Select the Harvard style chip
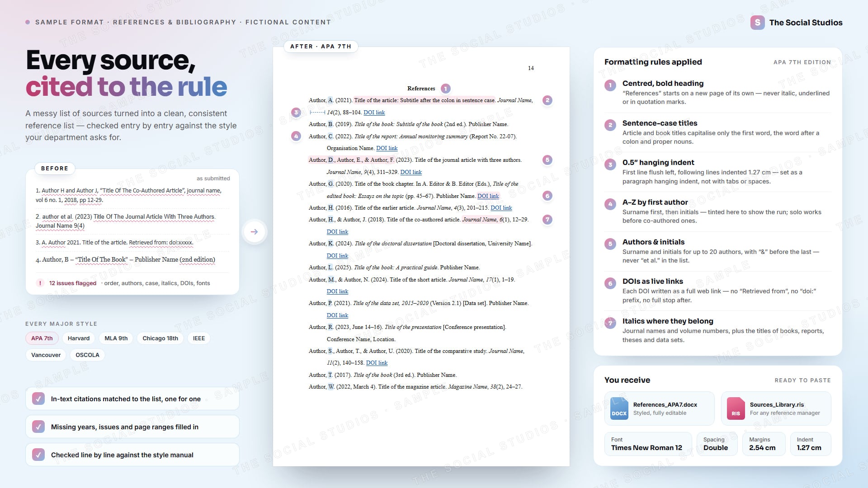Viewport: 868px width, 488px height. [x=79, y=338]
